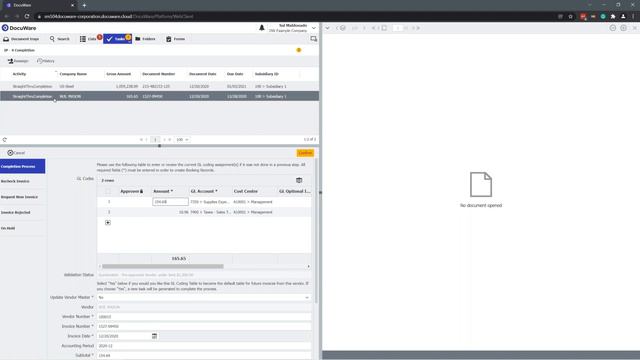Click the DocuWare logo
Image resolution: width=640 pixels, height=360 pixels.
coord(19,28)
